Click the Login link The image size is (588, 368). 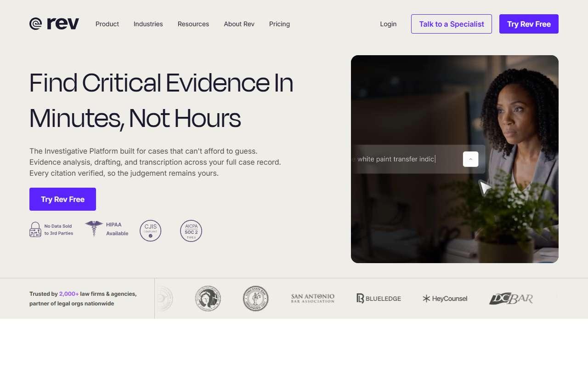(388, 24)
